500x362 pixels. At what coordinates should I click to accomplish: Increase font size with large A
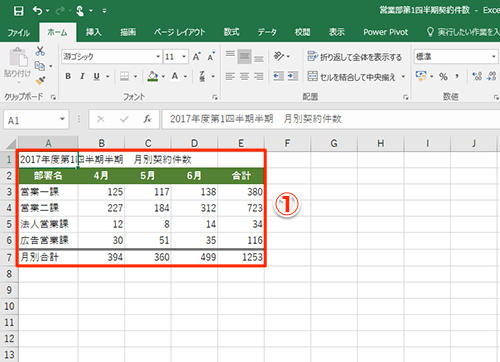197,57
